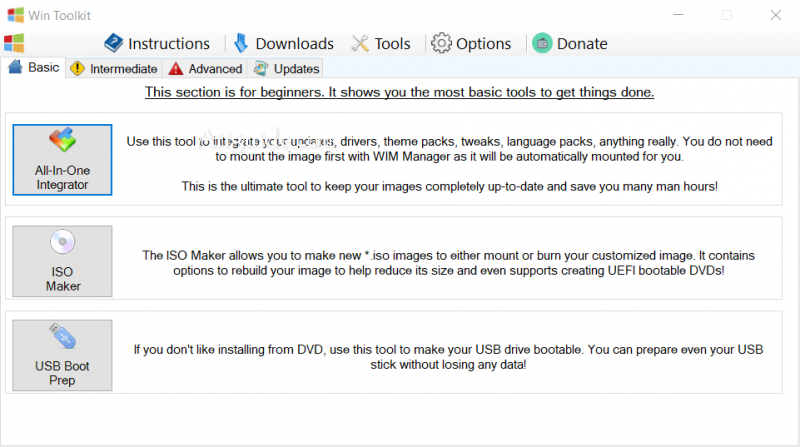The height and width of the screenshot is (447, 800).
Task: Click the red triangle icon on Advanced tab
Action: (x=176, y=68)
